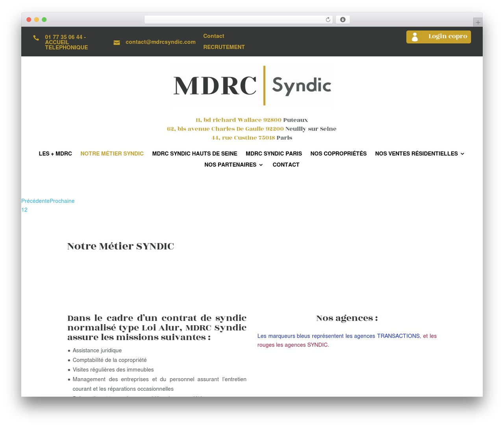
Task: Go to MDRC Syndic Hauts de Seine
Action: click(195, 154)
